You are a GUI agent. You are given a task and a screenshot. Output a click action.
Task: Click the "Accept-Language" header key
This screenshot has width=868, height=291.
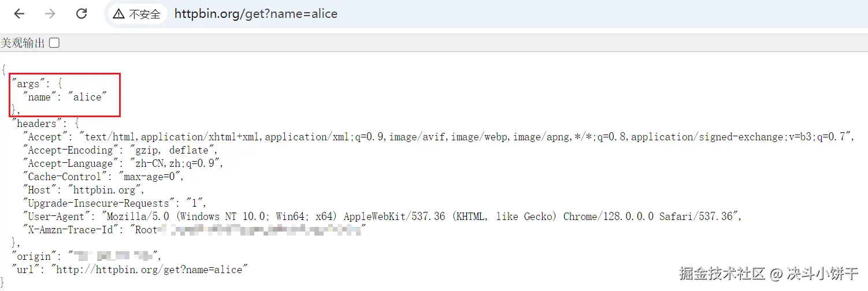71,163
